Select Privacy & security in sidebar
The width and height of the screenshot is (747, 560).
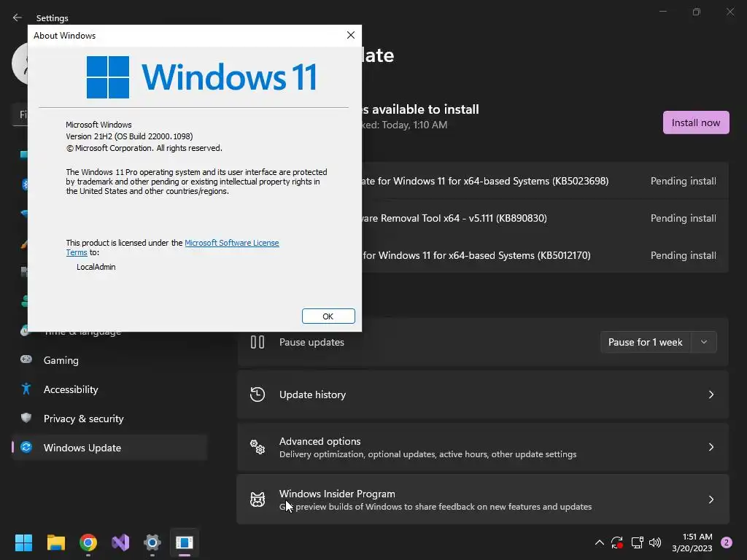(x=109, y=419)
